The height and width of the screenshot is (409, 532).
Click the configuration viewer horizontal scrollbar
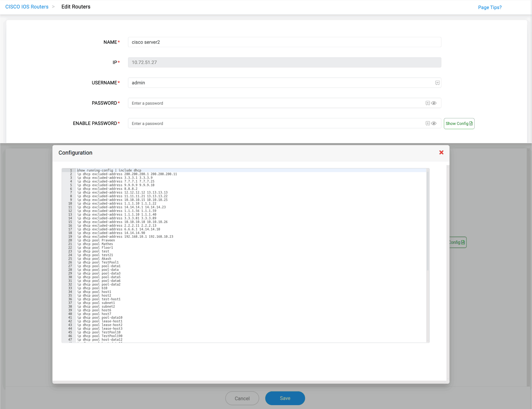click(x=244, y=341)
